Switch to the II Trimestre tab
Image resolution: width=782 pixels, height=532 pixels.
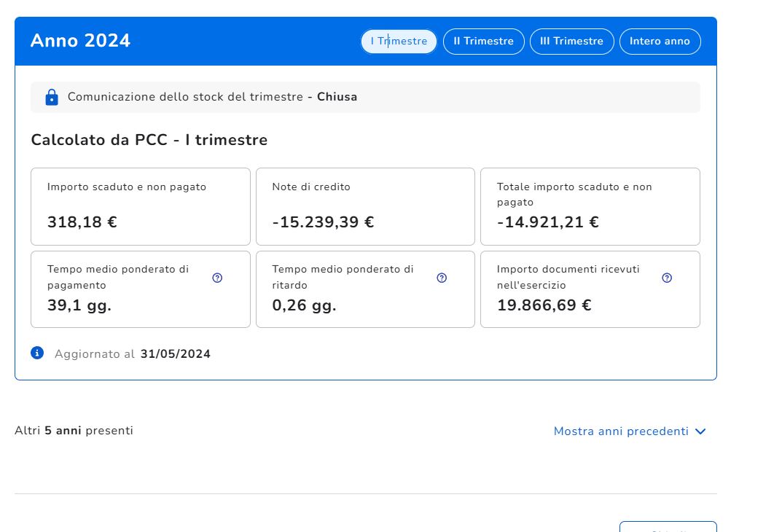[483, 42]
